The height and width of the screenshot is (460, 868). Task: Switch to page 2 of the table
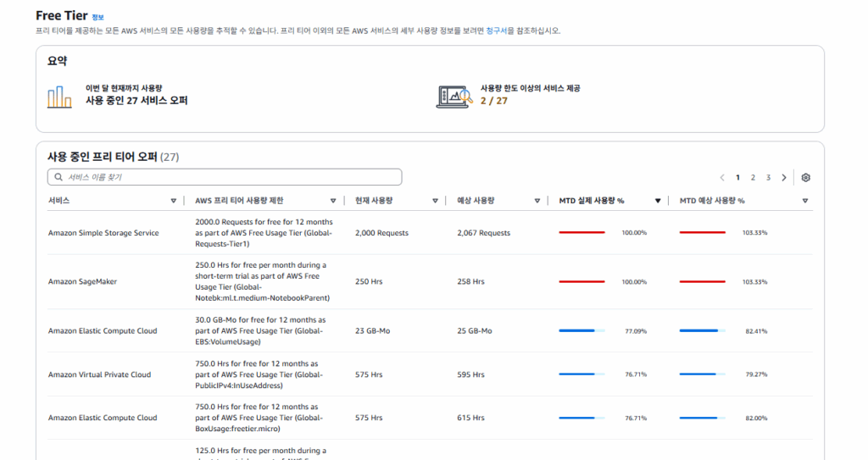point(753,178)
